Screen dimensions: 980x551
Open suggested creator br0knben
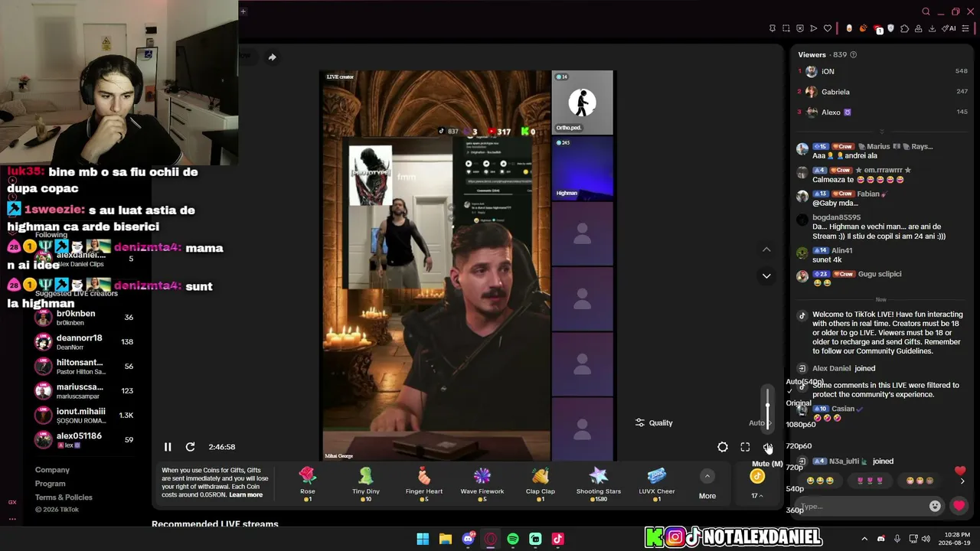coord(84,318)
